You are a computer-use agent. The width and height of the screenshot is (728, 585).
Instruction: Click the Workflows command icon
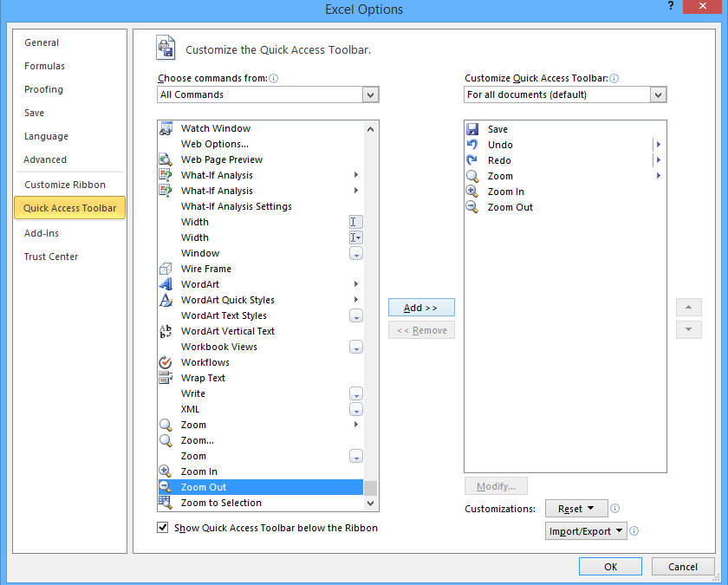166,362
